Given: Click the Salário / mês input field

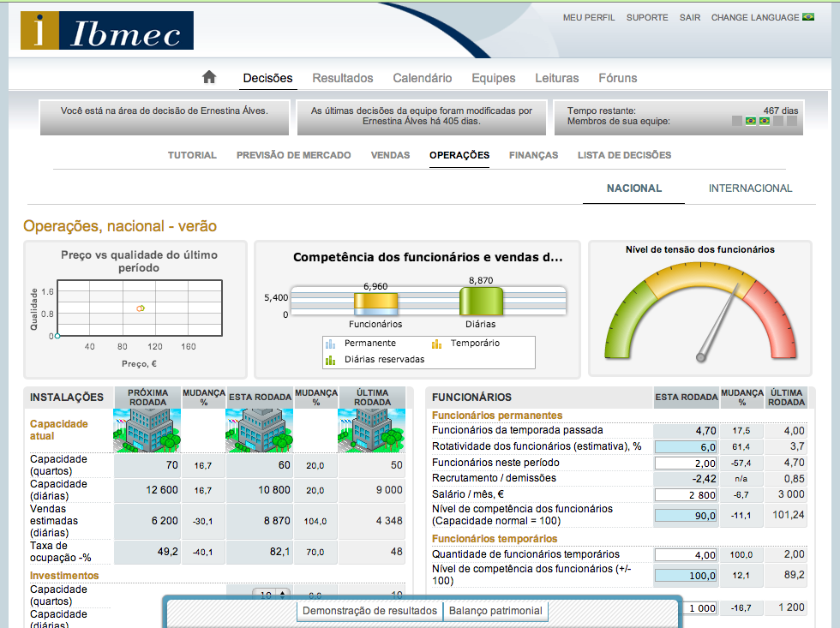Looking at the screenshot, I should point(686,495).
